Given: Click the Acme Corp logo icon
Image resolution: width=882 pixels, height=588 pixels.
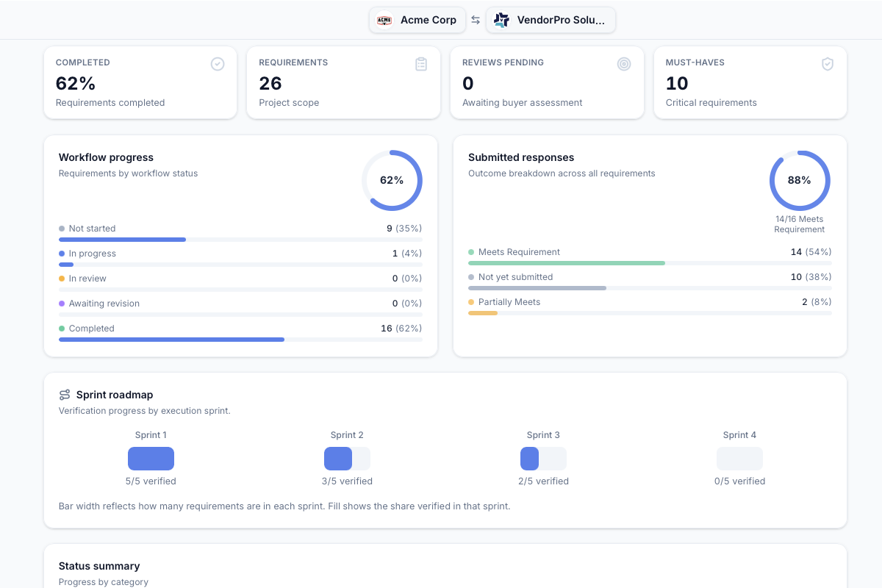Looking at the screenshot, I should tap(384, 20).
